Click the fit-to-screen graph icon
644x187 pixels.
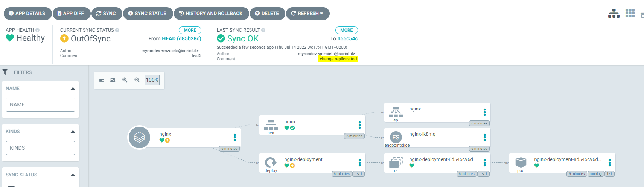click(x=113, y=80)
